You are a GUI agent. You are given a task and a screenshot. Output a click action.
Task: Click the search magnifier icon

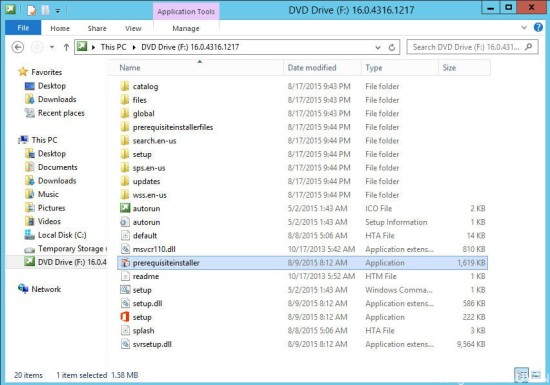tap(529, 47)
